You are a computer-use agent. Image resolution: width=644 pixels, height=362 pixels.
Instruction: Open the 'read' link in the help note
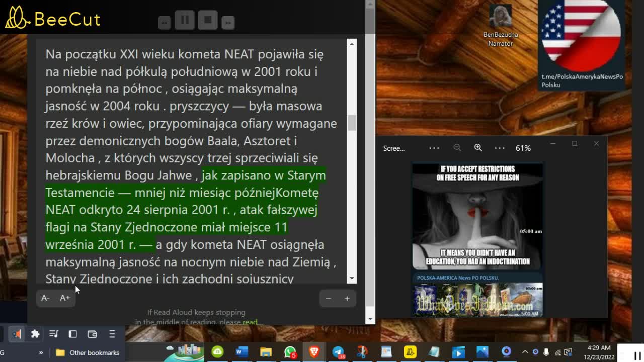pos(250,322)
